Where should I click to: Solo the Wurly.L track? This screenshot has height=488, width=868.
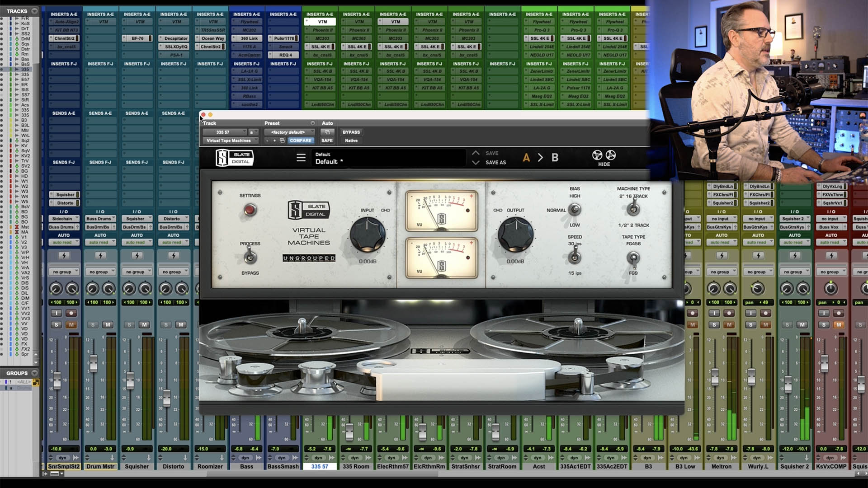(x=750, y=324)
